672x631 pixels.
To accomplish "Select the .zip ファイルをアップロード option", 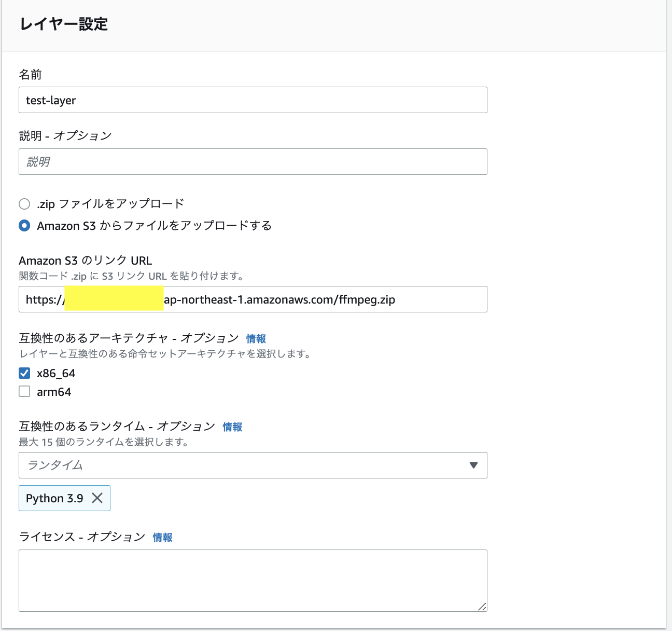I will (24, 204).
